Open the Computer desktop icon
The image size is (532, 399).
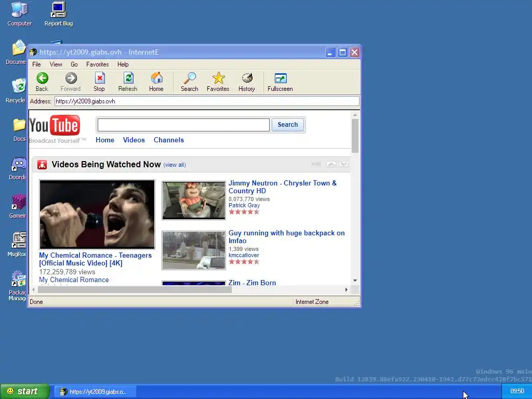coord(20,14)
